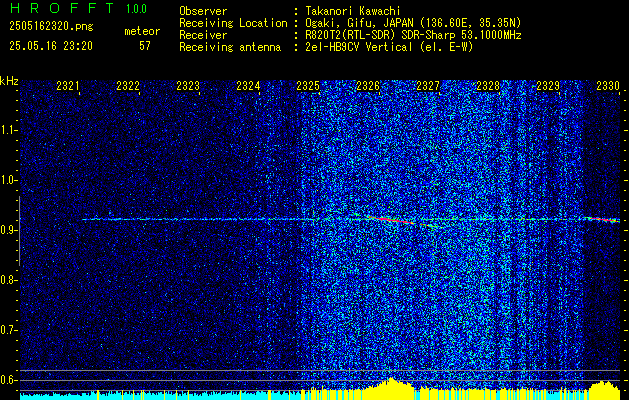The width and height of the screenshot is (629, 400).
Task: Click the 0.6 kHz frequency label
Action: [9, 380]
